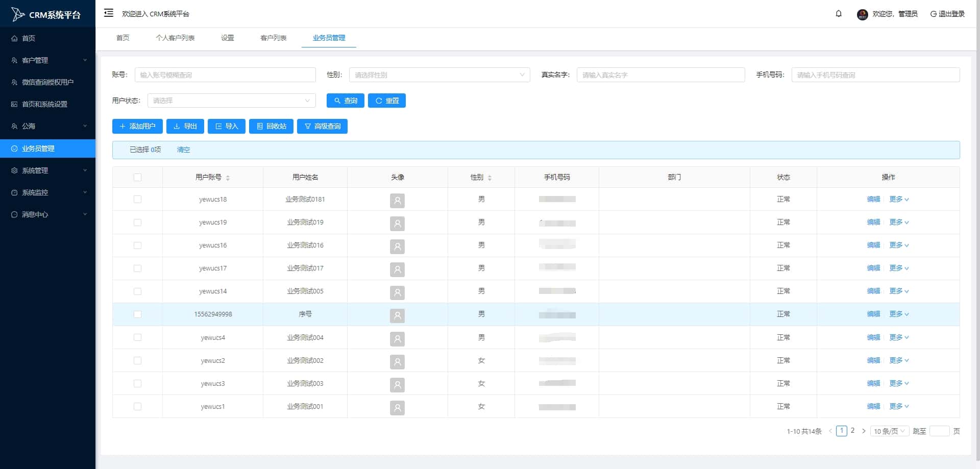Switch to the 个人客户列表 tab
The width and height of the screenshot is (980, 469).
[175, 38]
